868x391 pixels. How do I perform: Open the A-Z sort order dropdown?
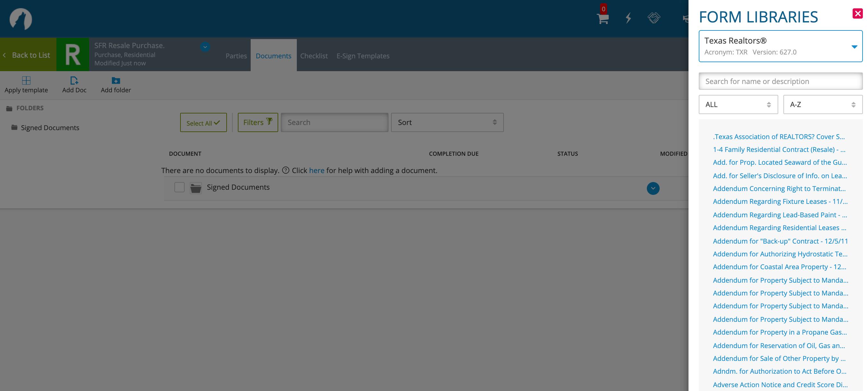click(x=822, y=104)
